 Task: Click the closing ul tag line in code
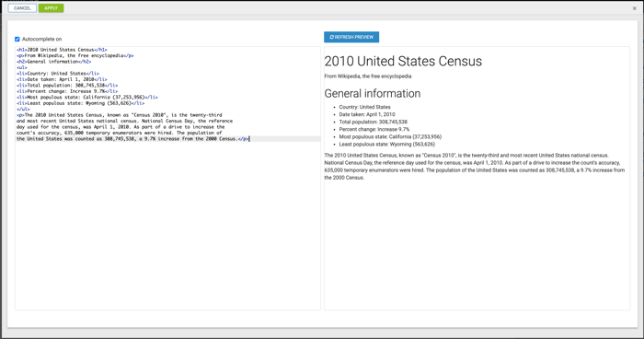coord(23,109)
